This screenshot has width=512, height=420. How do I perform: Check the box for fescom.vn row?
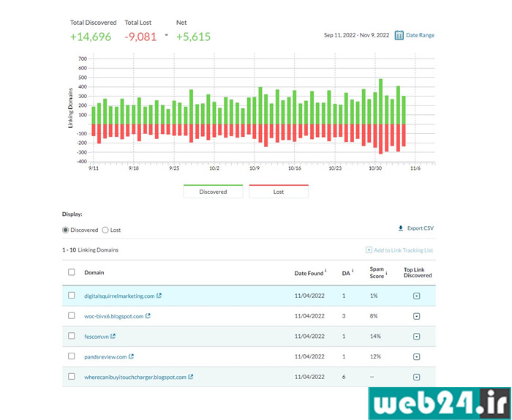click(x=72, y=336)
